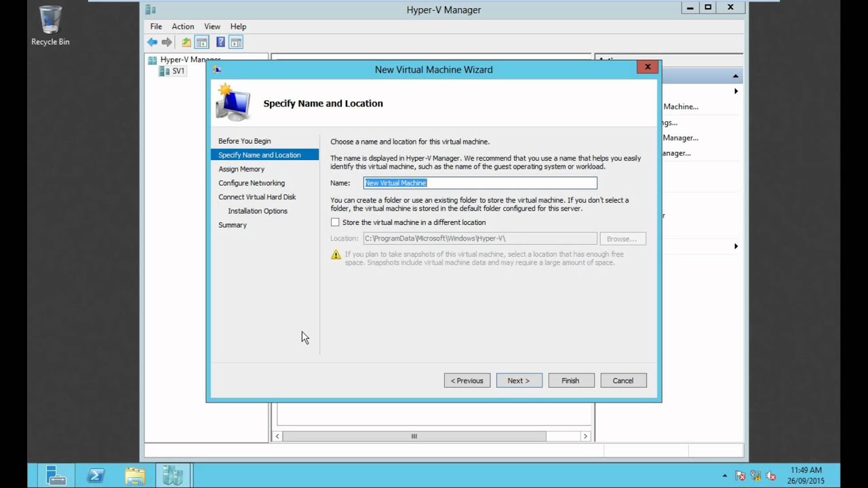Click the Finish button
868x488 pixels.
[x=571, y=380]
